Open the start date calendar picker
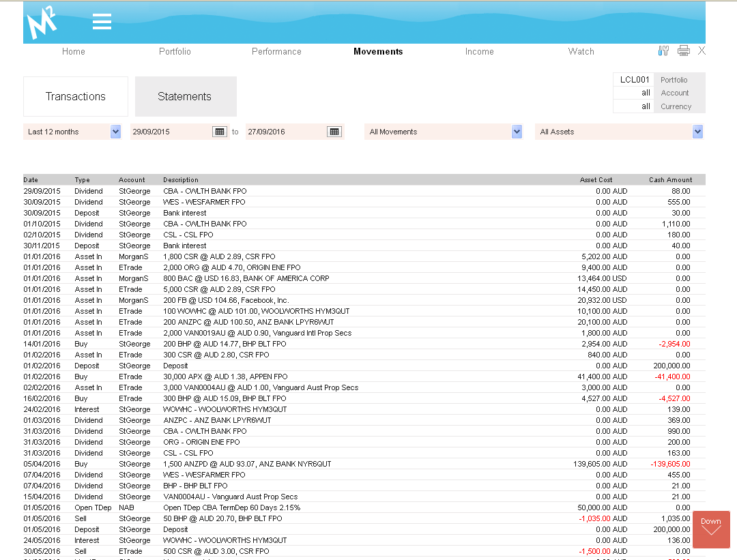Image resolution: width=737 pixels, height=560 pixels. click(x=220, y=132)
